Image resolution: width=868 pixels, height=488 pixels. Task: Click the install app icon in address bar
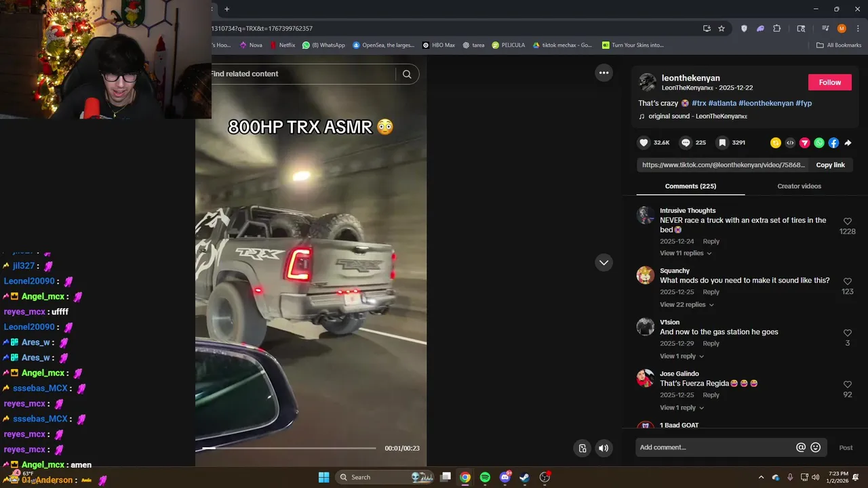(707, 28)
